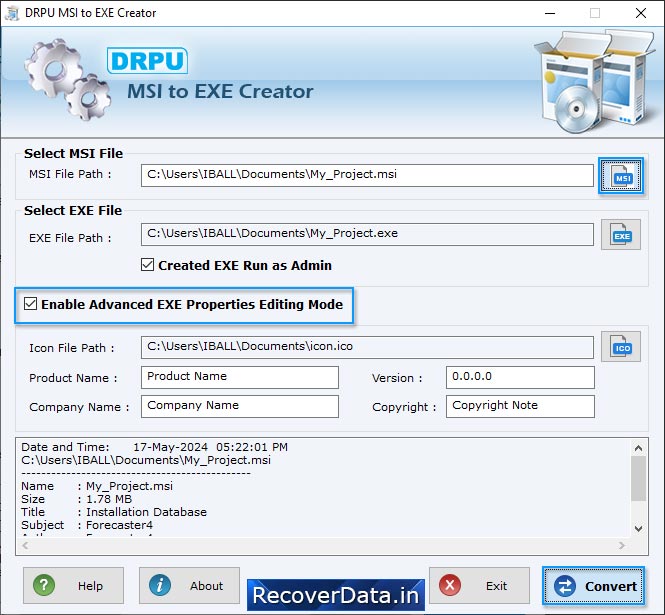Minimize the DRPU MSI to EXE Creator window
Image resolution: width=665 pixels, height=615 pixels.
pyautogui.click(x=550, y=13)
